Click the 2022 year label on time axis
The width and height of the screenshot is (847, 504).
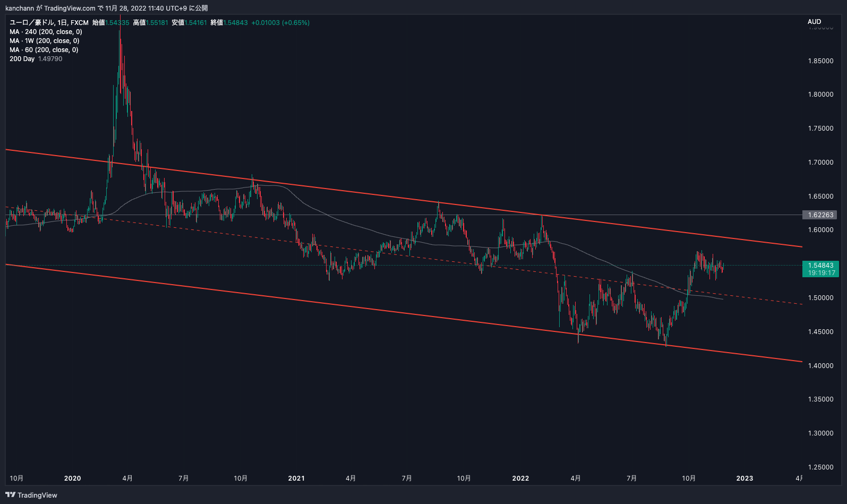click(520, 479)
